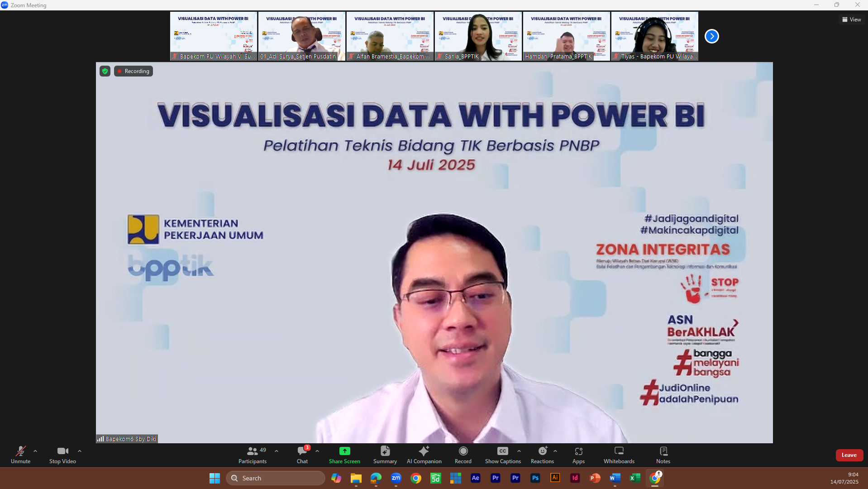This screenshot has height=489, width=868.
Task: Click the green encryption shield icon
Action: (x=105, y=71)
